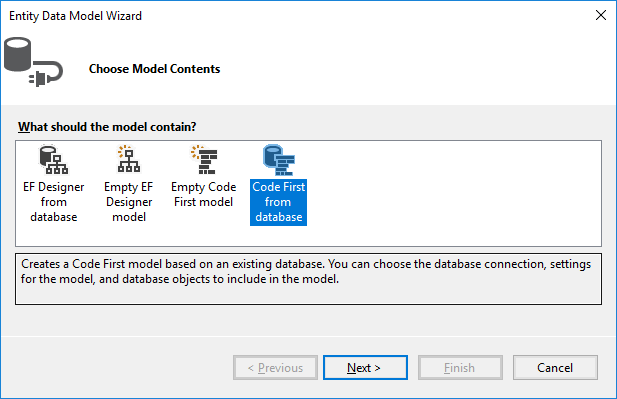The image size is (617, 399).
Task: Click the "Empty EF Designer model" label
Action: 129,202
